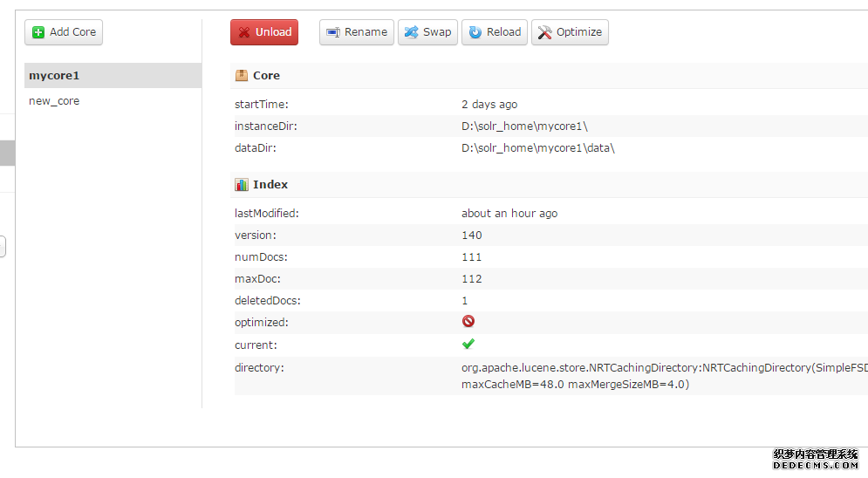The image size is (868, 478).
Task: Click the numDocs value 111
Action: [471, 257]
